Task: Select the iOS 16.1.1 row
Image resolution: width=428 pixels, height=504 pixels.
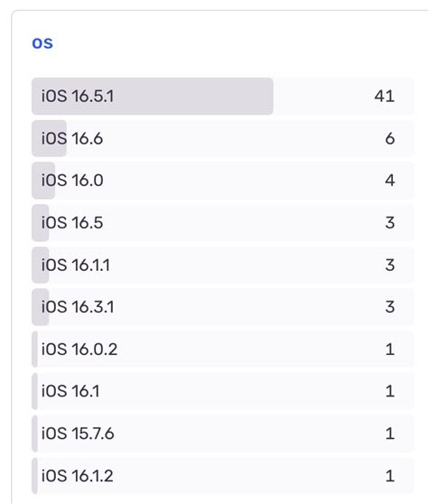Action: click(223, 266)
